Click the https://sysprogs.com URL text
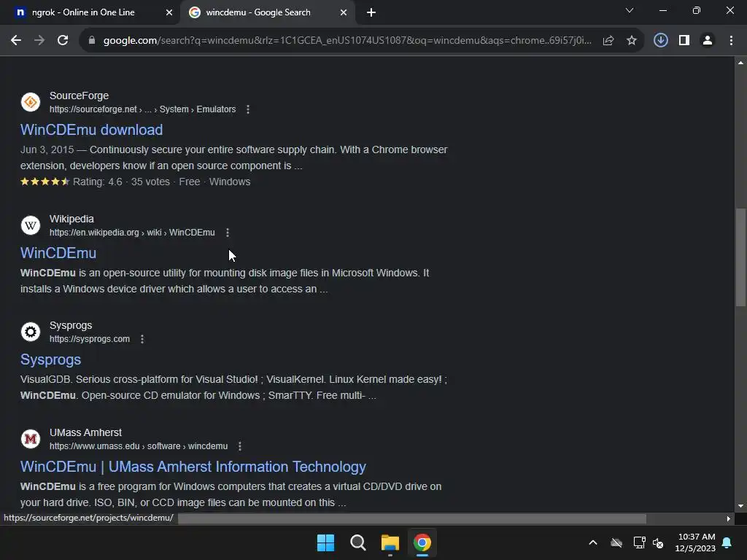The image size is (747, 560). tap(90, 339)
